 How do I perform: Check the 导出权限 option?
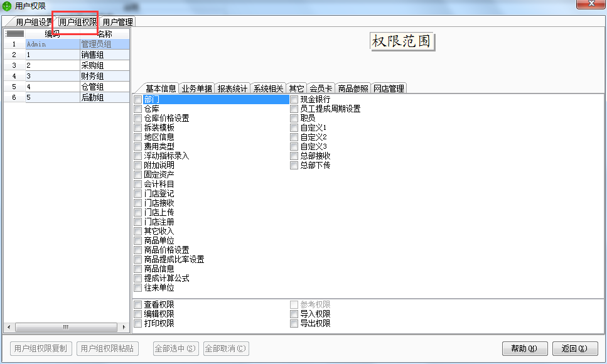pyautogui.click(x=294, y=323)
